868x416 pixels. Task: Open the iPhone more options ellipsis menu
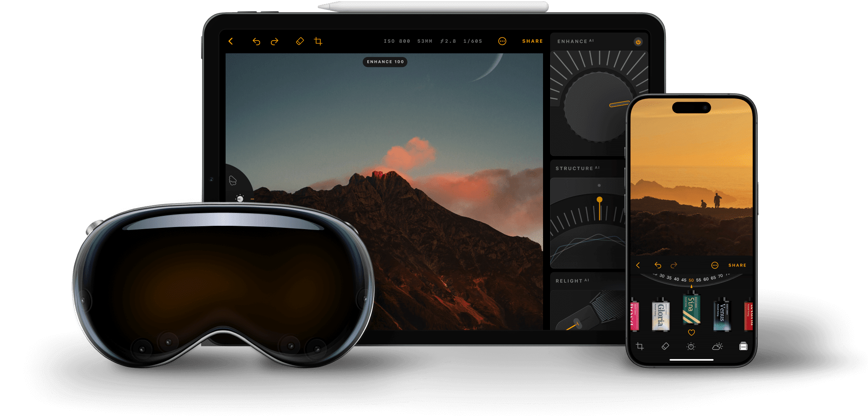[715, 265]
